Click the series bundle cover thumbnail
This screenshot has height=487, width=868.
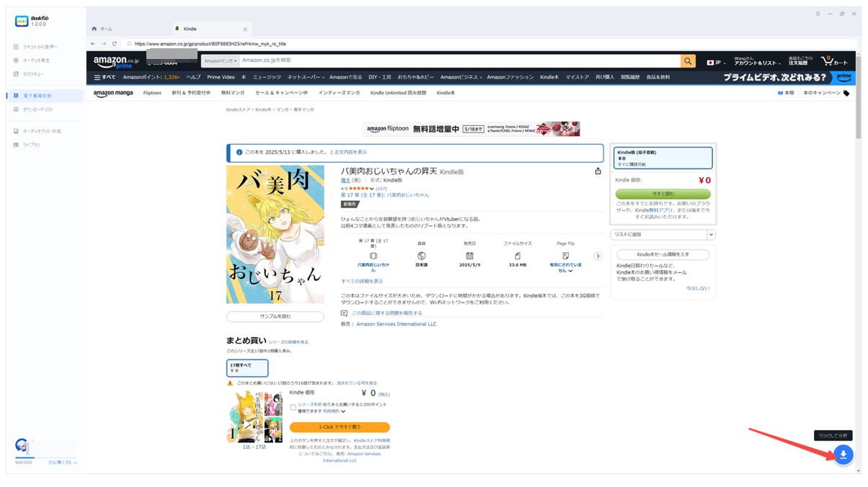tap(254, 416)
